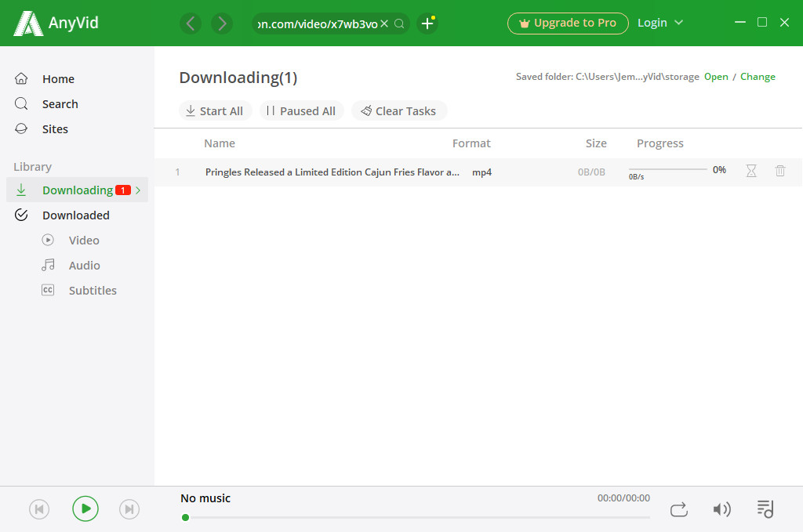Toggle the repeat loop mode icon
This screenshot has width=803, height=532.
pos(678,509)
